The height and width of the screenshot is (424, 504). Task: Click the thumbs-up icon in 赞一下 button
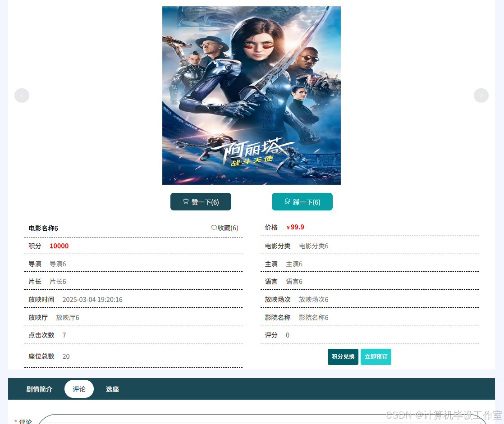pyautogui.click(x=186, y=201)
